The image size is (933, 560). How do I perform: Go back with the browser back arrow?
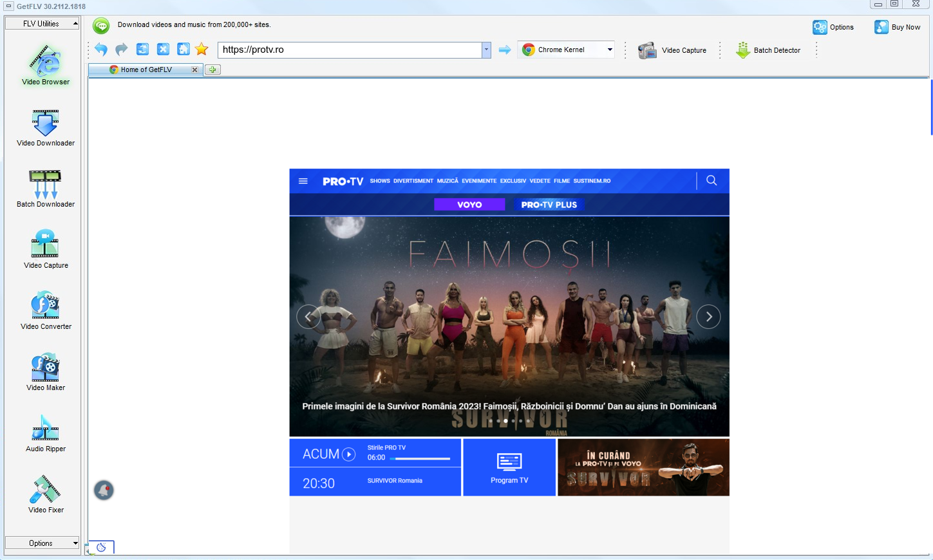point(101,50)
